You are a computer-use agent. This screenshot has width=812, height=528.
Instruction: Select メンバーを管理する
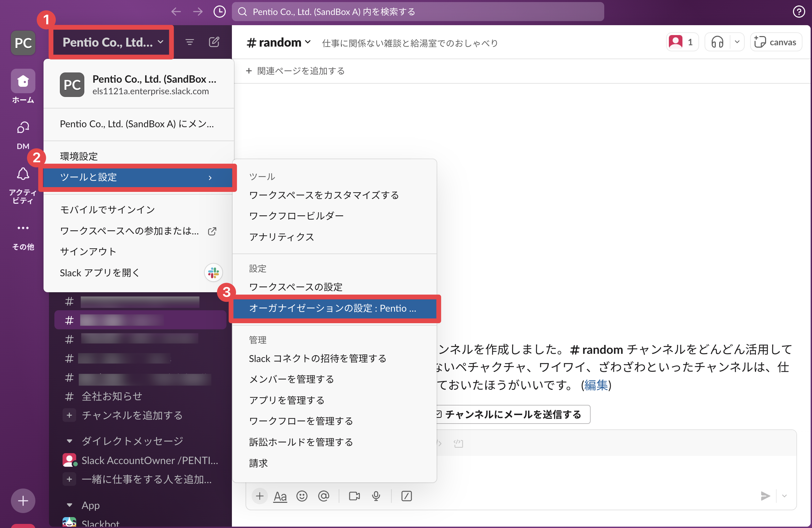click(334, 379)
